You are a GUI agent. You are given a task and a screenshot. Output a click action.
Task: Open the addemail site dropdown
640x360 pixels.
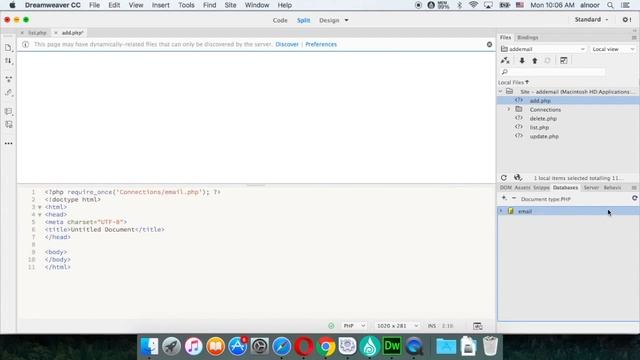tap(543, 49)
